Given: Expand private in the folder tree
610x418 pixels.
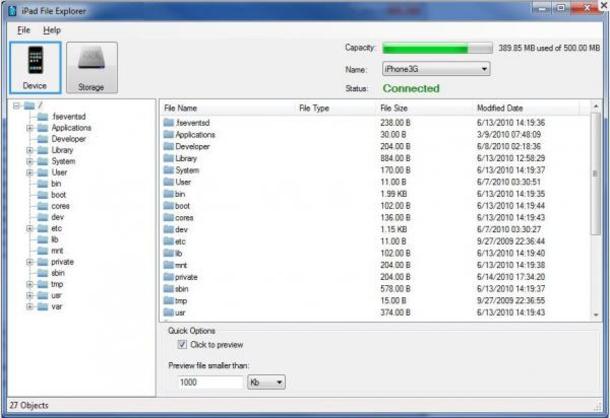Looking at the screenshot, I should (30, 262).
